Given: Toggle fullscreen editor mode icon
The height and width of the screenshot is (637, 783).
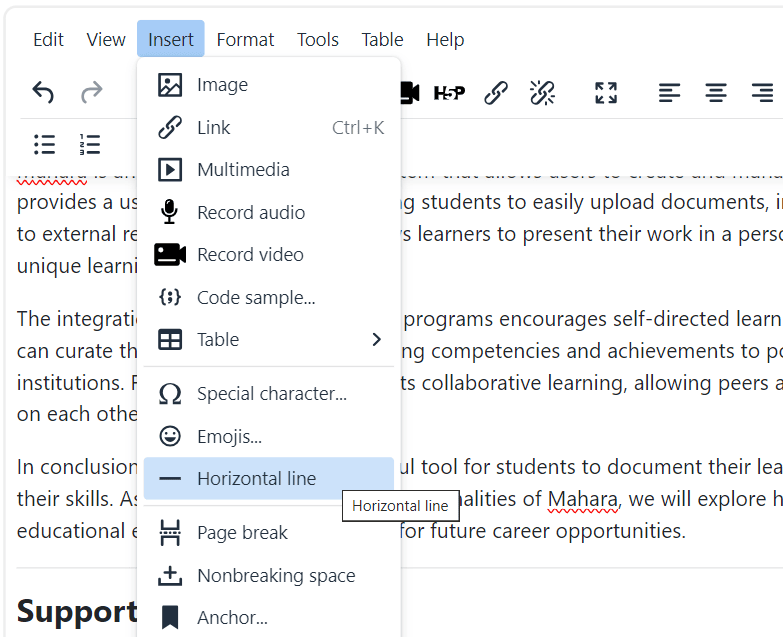Looking at the screenshot, I should pos(606,93).
